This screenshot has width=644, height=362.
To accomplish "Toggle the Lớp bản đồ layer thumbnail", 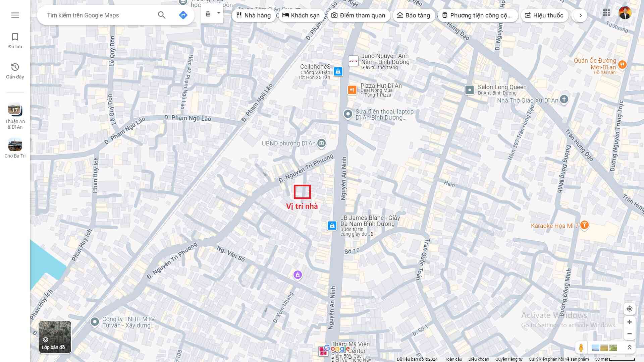I will coord(55,337).
